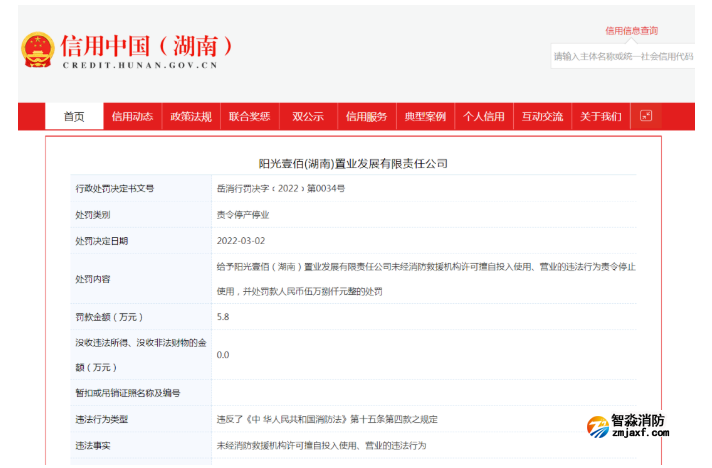The width and height of the screenshot is (712, 468).
Task: Click the national emblem logo icon
Action: [38, 49]
